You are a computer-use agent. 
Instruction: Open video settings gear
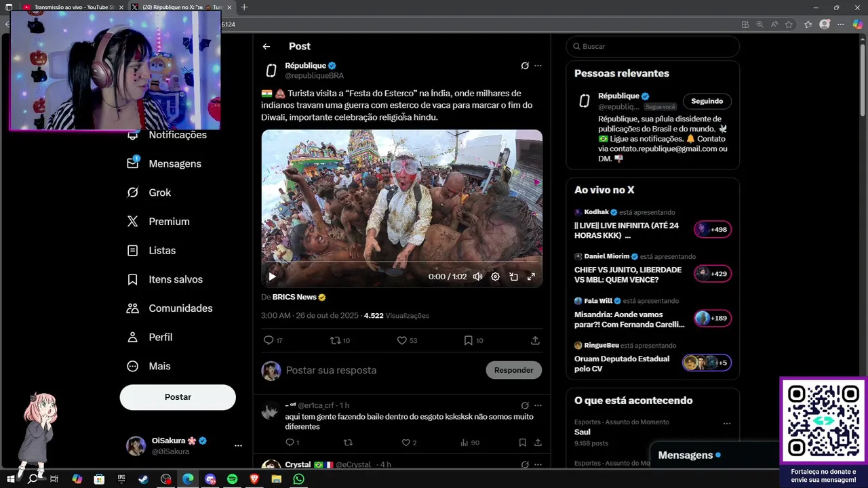(x=495, y=277)
